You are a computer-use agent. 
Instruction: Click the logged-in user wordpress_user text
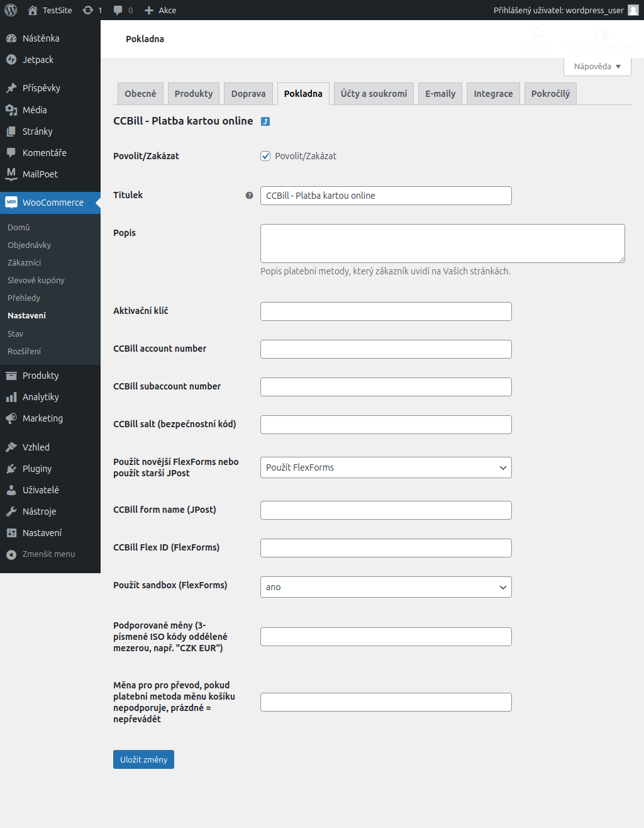(x=558, y=10)
